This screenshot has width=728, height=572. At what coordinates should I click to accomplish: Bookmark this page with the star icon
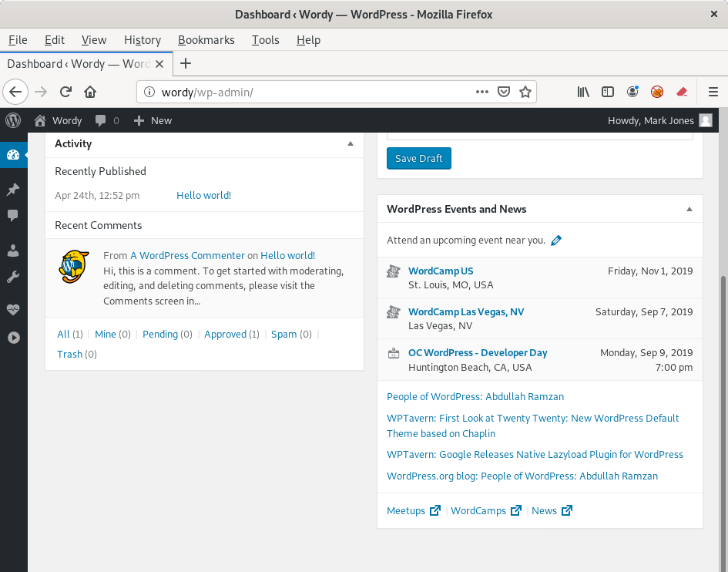(x=525, y=92)
